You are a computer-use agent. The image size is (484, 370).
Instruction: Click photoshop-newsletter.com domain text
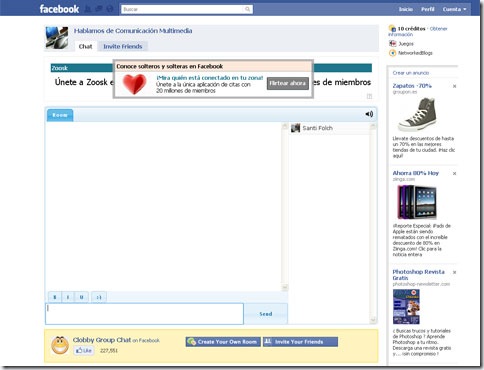[421, 284]
